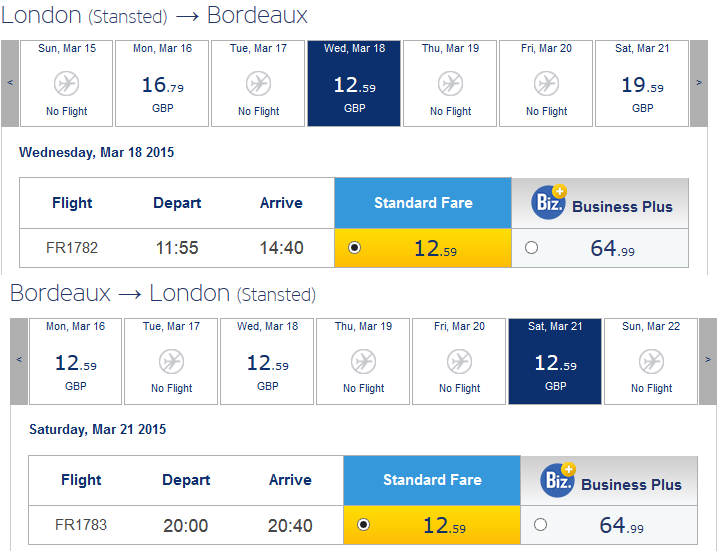Pick return date Wed, Mar 18 12.59 GBP
717x552 pixels.
(268, 361)
